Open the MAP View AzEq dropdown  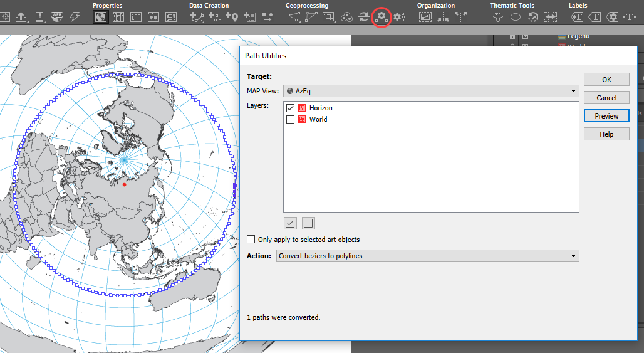pyautogui.click(x=431, y=91)
